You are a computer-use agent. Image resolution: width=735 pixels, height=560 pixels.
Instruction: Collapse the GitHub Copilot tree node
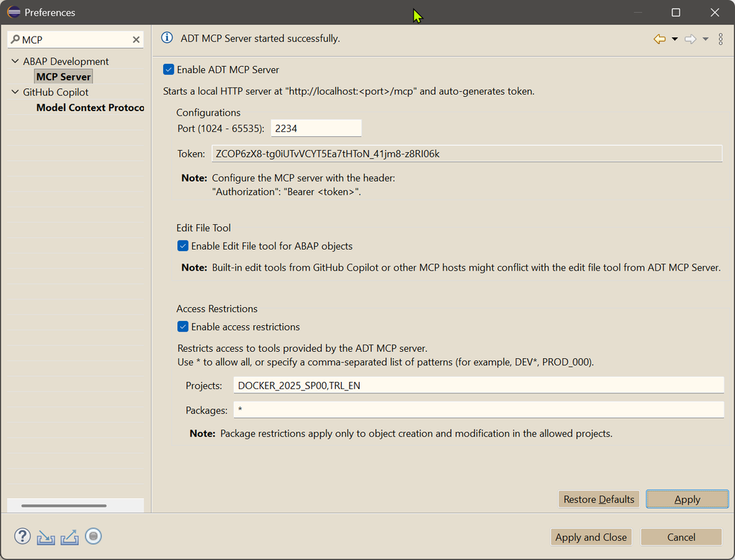tap(15, 92)
